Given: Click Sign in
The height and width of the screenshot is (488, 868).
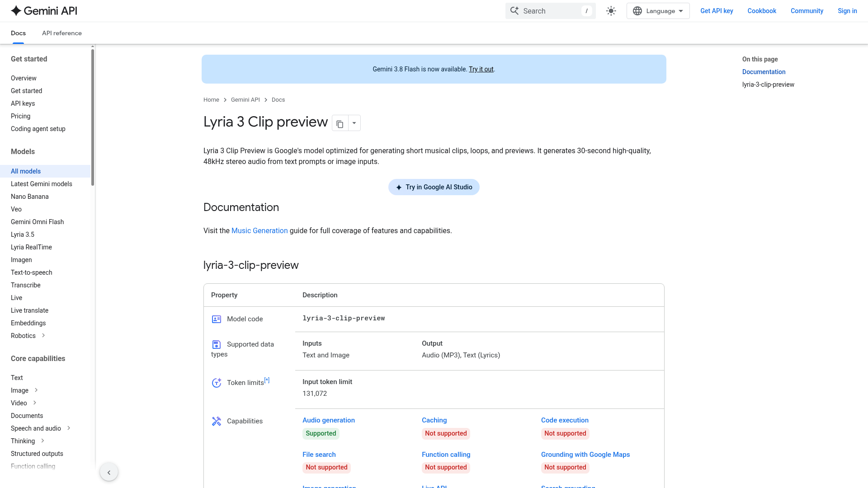Looking at the screenshot, I should click(x=847, y=11).
